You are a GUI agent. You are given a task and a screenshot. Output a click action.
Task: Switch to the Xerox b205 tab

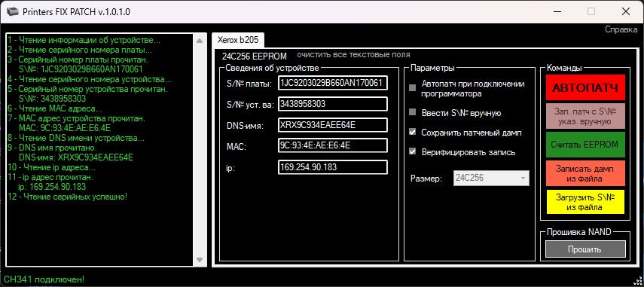[x=238, y=40]
